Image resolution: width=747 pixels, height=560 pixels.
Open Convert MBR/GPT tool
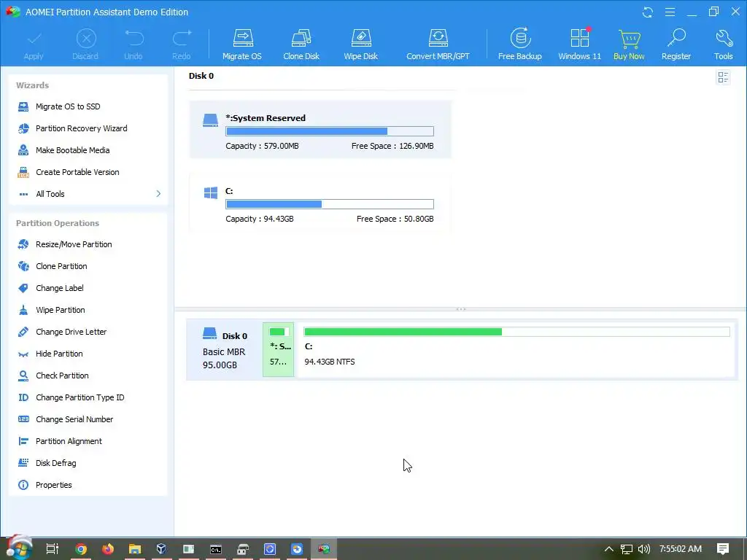(438, 44)
